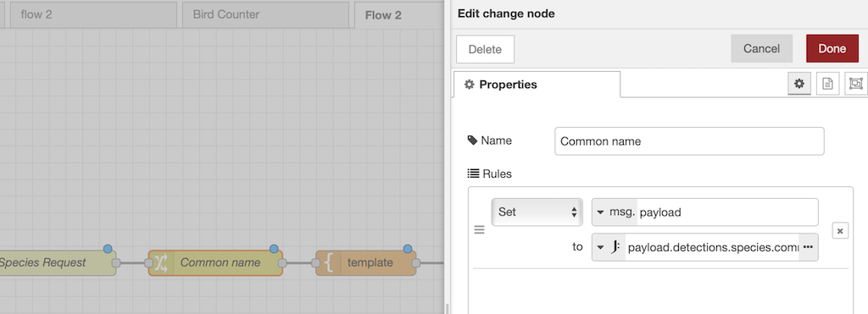Viewport: 868px width, 314px height.
Task: Open node appearance settings icon
Action: click(x=856, y=84)
